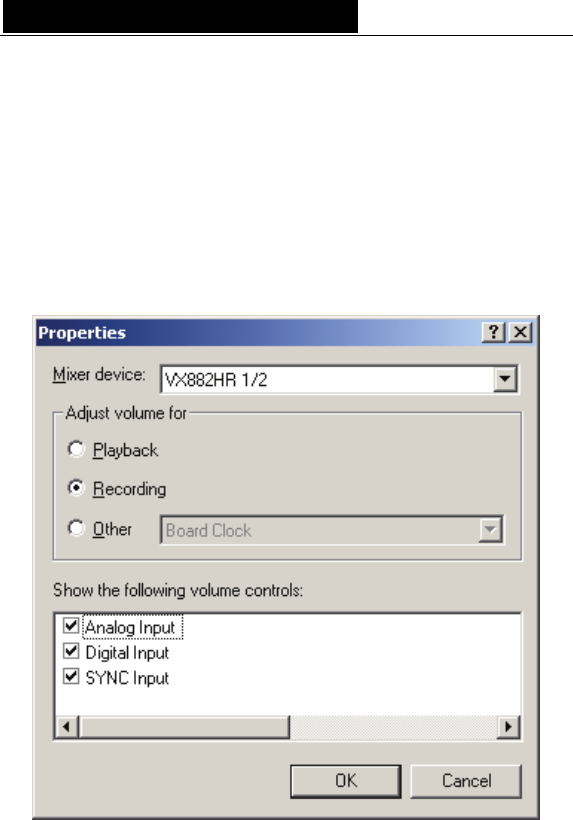Expand the Board Clock dropdown arrow
573x820 pixels.
coord(490,530)
